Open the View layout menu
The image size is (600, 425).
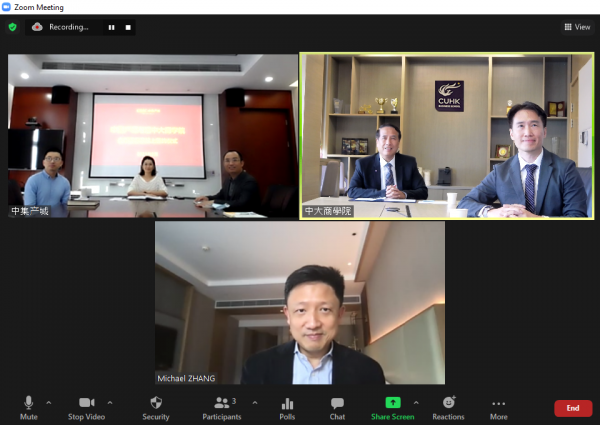[x=576, y=27]
